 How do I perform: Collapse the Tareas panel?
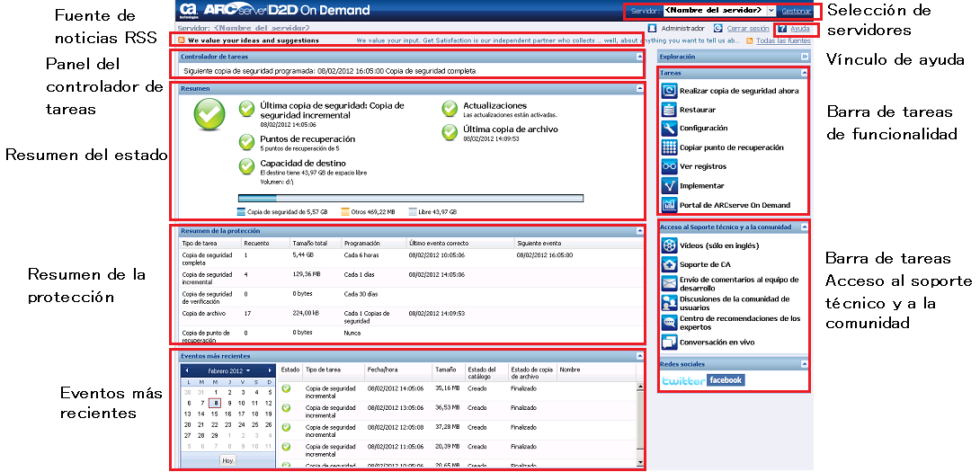click(x=803, y=72)
